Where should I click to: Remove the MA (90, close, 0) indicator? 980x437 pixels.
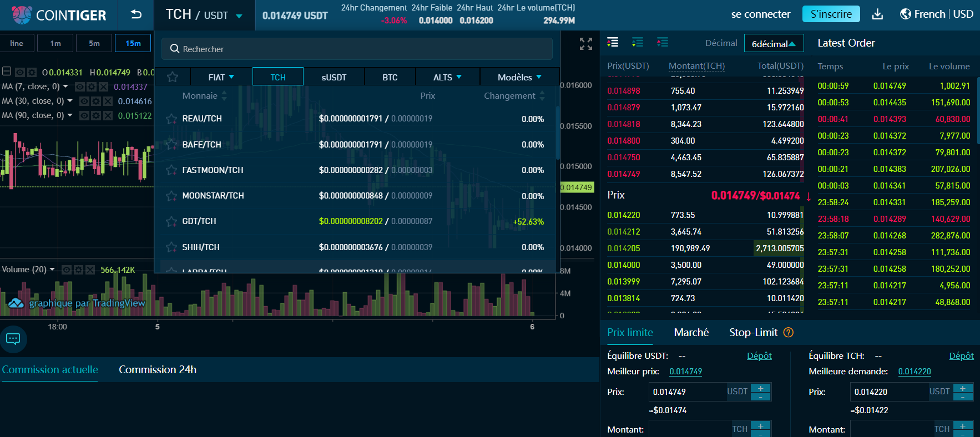108,115
